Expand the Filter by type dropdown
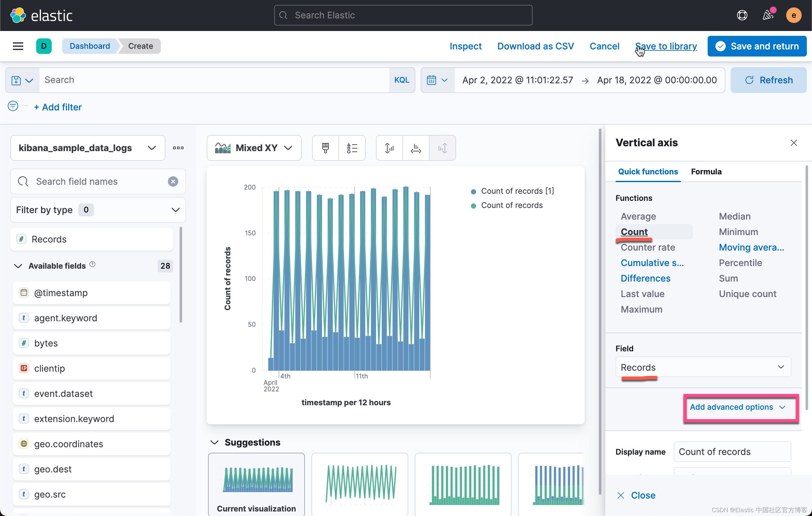Image resolution: width=812 pixels, height=516 pixels. coord(98,210)
